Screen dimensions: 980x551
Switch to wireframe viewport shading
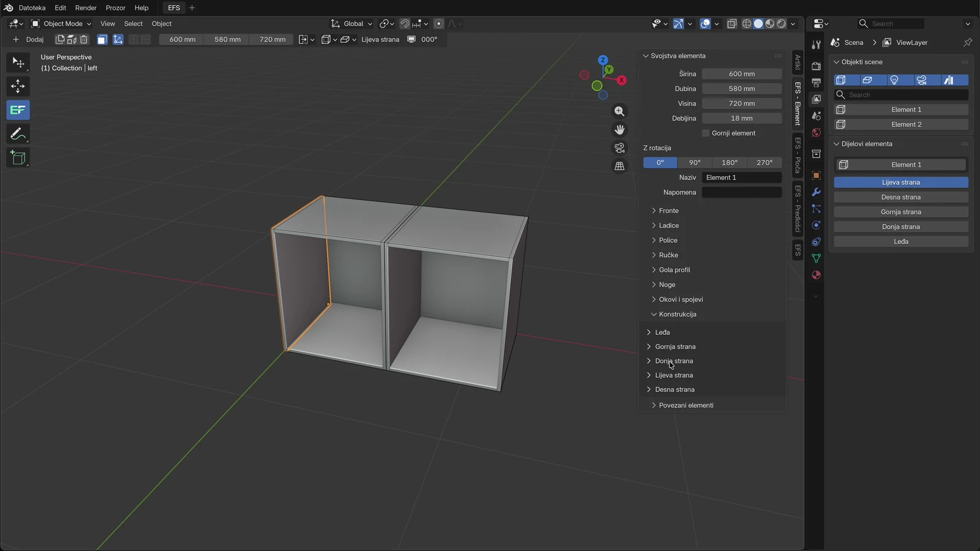[x=747, y=24]
